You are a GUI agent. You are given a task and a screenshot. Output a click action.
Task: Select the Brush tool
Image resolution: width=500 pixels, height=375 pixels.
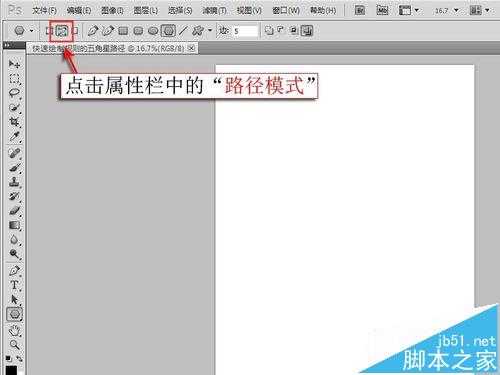pos(14,168)
